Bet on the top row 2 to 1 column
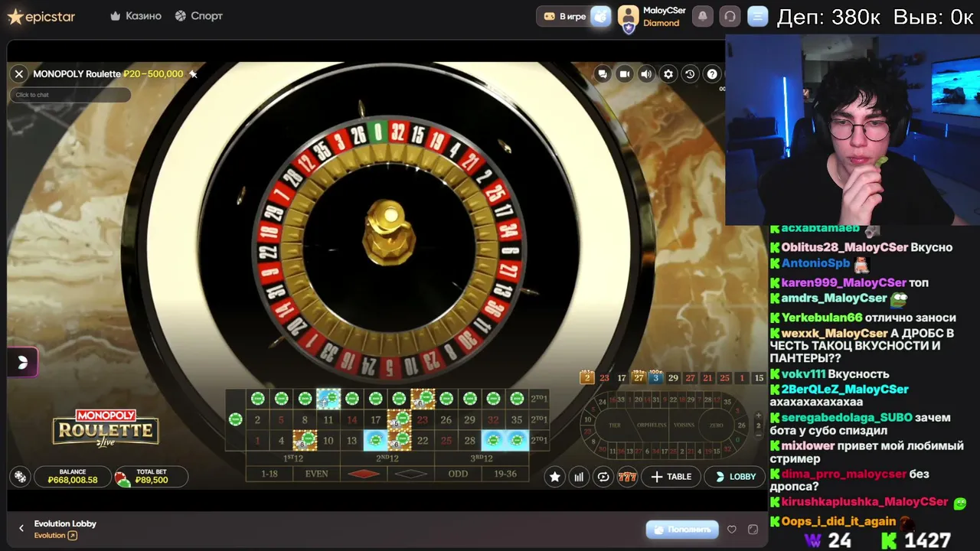Screen dimensions: 980x551 pyautogui.click(x=539, y=399)
